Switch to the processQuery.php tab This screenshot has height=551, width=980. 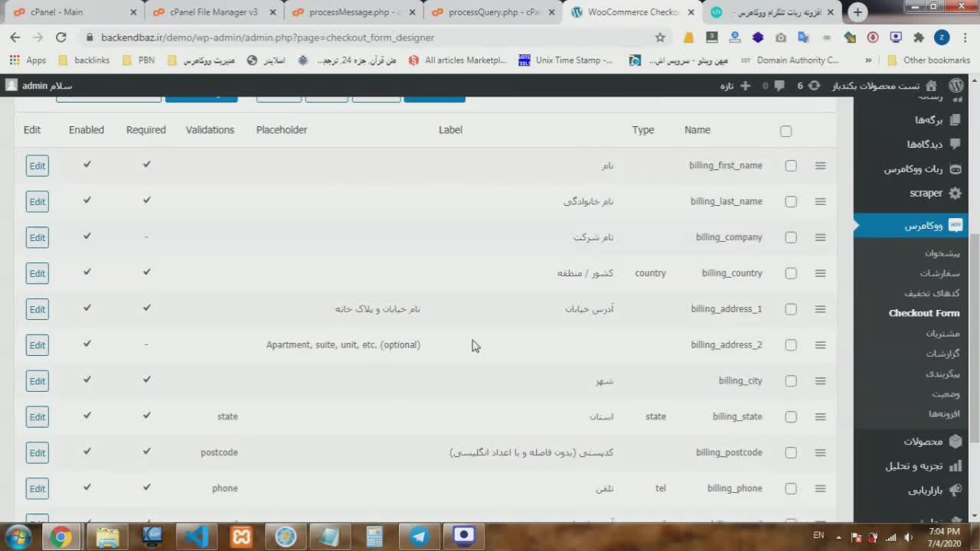pyautogui.click(x=492, y=12)
